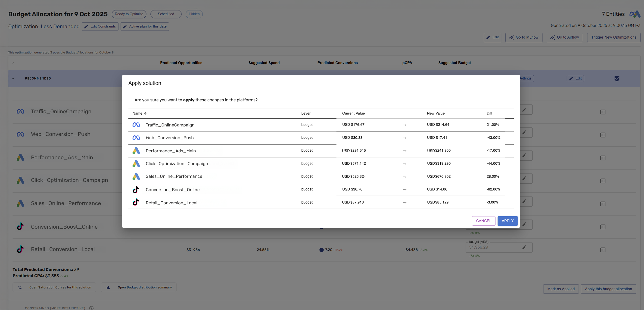Click the TikTok icon beside Conversion_Boost_Online in dialog
Screen dimensions: 644x310
(x=136, y=190)
